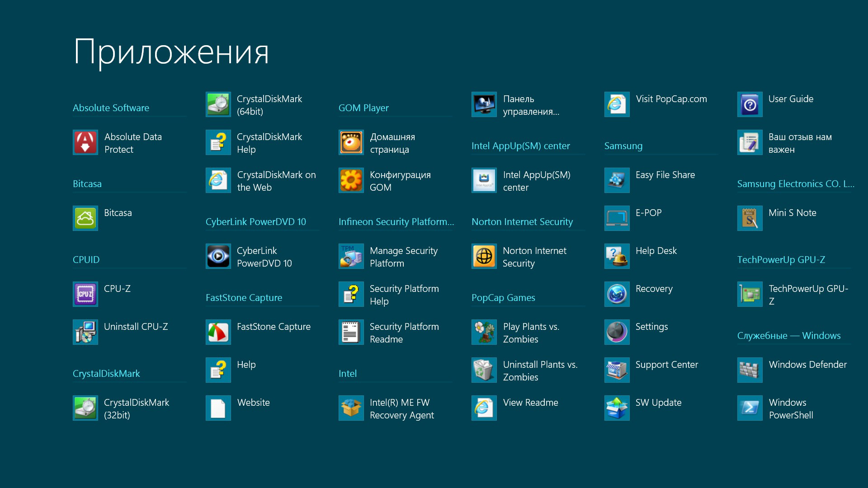Launch CyberLink PowerDVD 10 icon

coord(218,257)
